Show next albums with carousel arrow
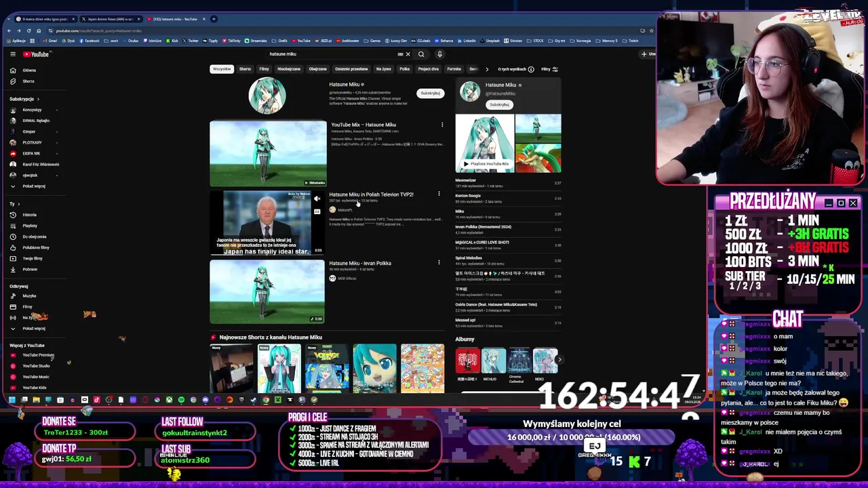The width and height of the screenshot is (868, 488). [x=559, y=360]
